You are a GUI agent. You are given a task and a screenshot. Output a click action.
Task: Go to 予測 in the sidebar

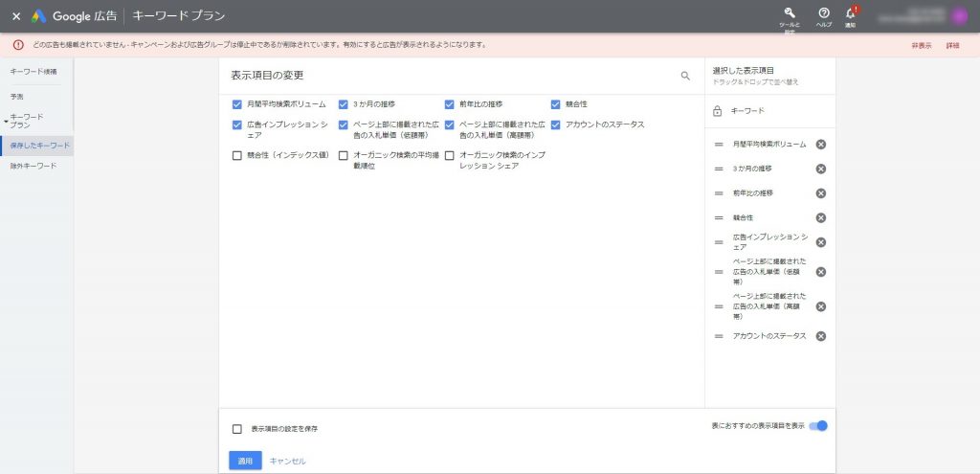[x=17, y=97]
